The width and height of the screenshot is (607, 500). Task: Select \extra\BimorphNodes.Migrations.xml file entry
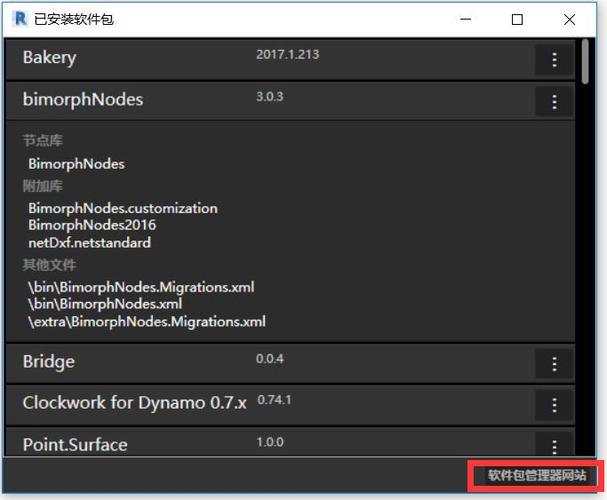147,321
